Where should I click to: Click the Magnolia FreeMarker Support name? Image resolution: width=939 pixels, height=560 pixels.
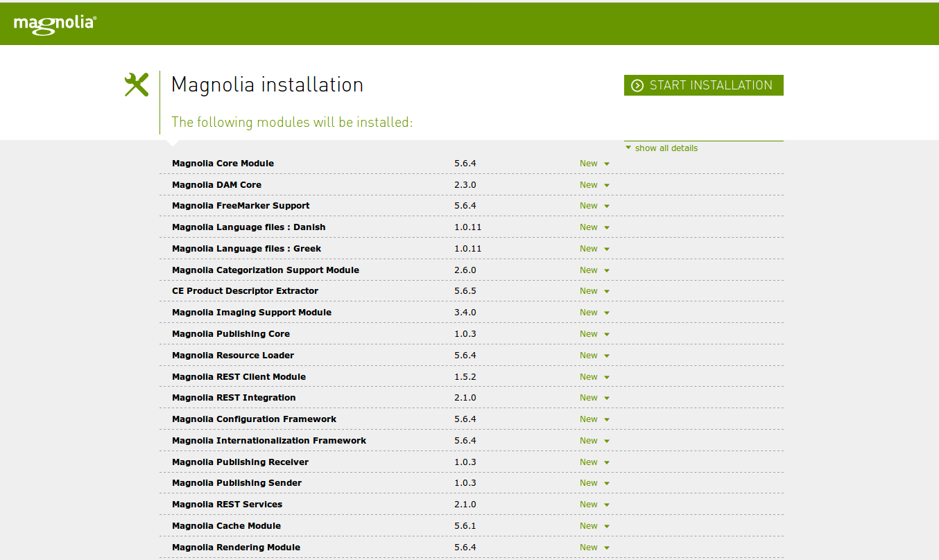241,206
